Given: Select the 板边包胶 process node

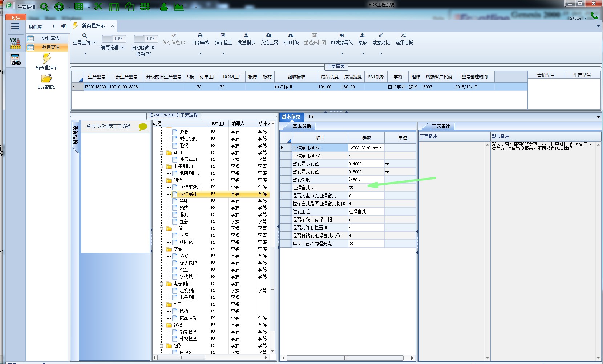Looking at the screenshot, I should [x=188, y=263].
